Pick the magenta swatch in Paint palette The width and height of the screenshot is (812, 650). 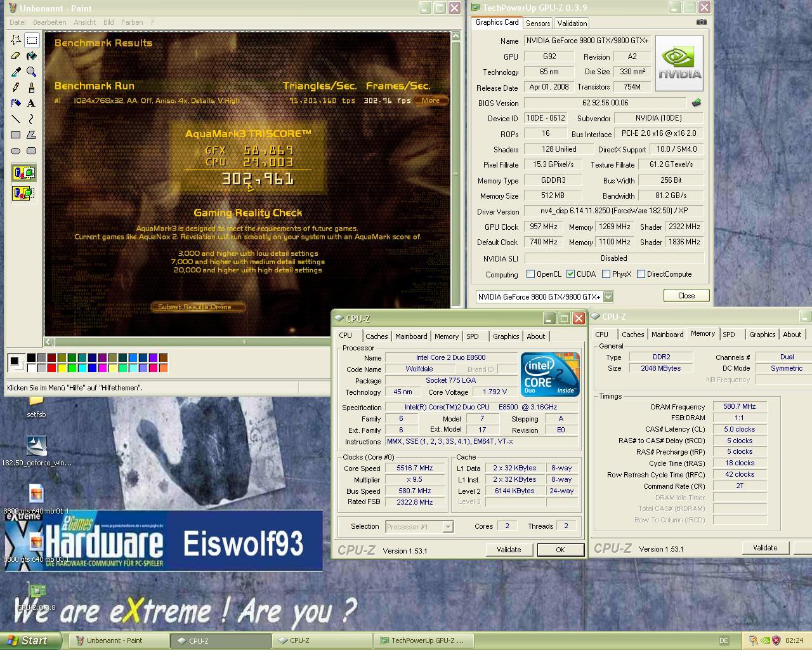(x=103, y=368)
